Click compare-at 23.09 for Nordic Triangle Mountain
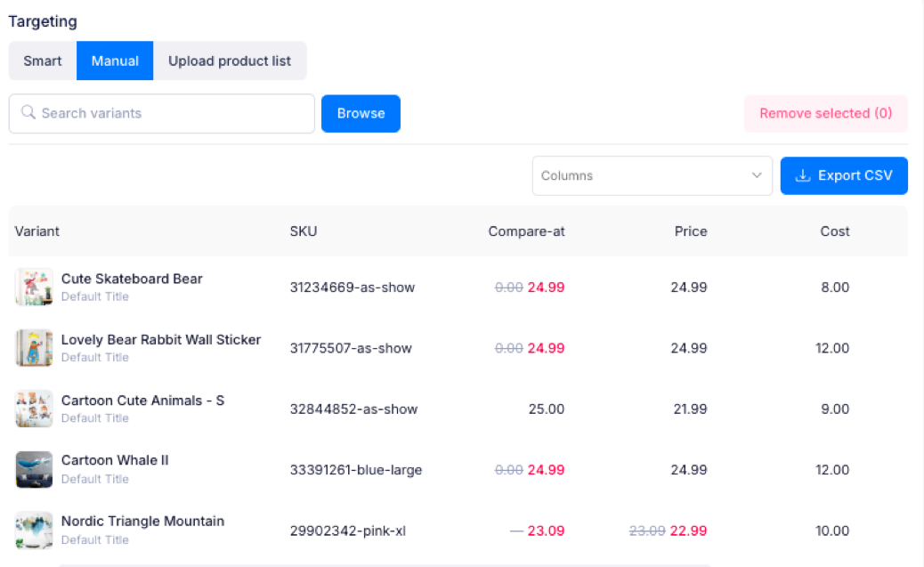 (x=546, y=531)
